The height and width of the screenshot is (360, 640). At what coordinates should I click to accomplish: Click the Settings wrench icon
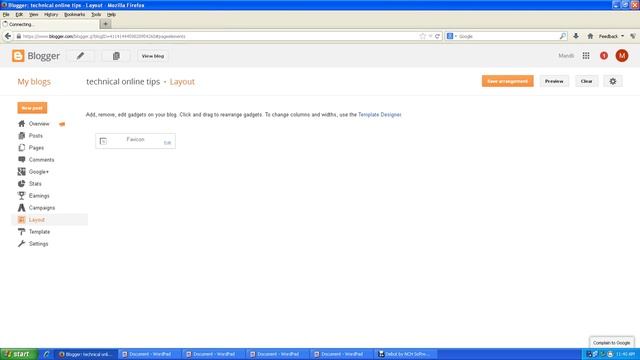click(22, 244)
